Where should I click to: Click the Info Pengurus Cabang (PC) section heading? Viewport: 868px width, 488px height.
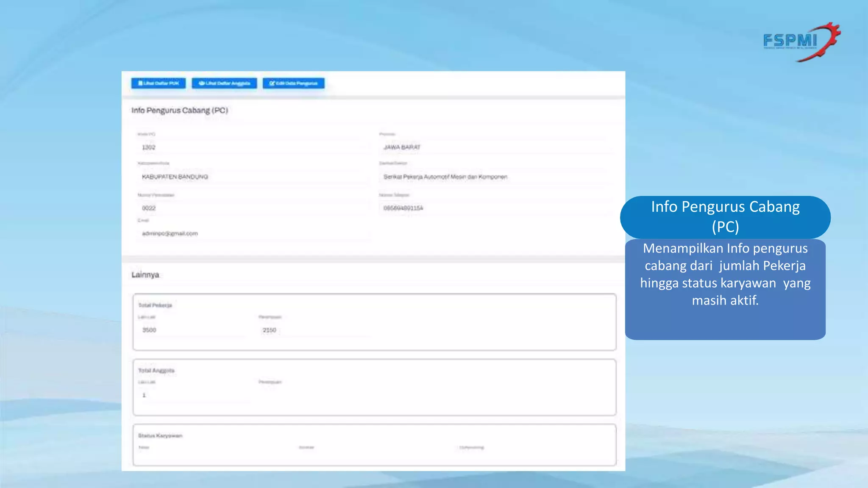180,111
